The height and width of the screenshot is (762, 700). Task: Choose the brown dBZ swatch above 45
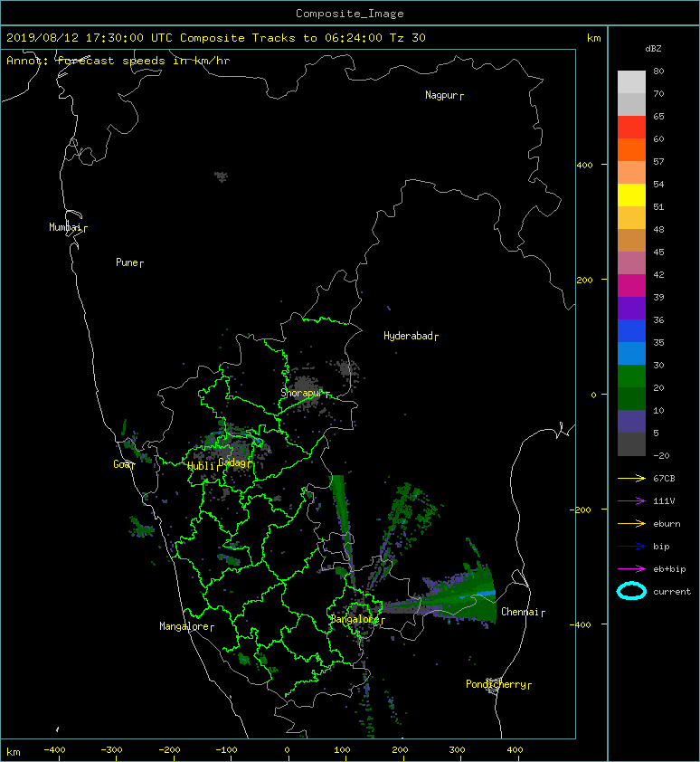631,241
